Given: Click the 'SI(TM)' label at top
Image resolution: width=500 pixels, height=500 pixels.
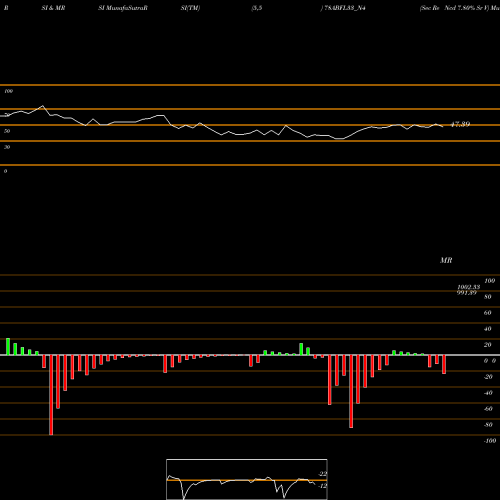Looking at the screenshot, I should click(190, 8).
